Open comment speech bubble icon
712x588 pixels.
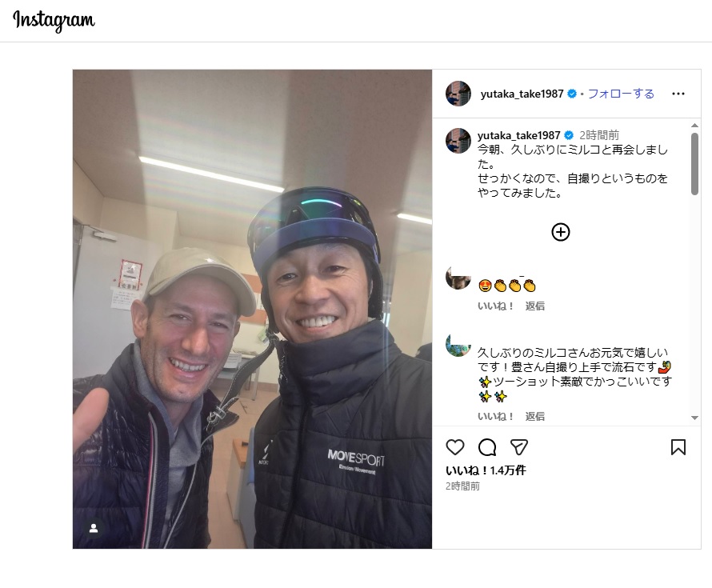487,447
